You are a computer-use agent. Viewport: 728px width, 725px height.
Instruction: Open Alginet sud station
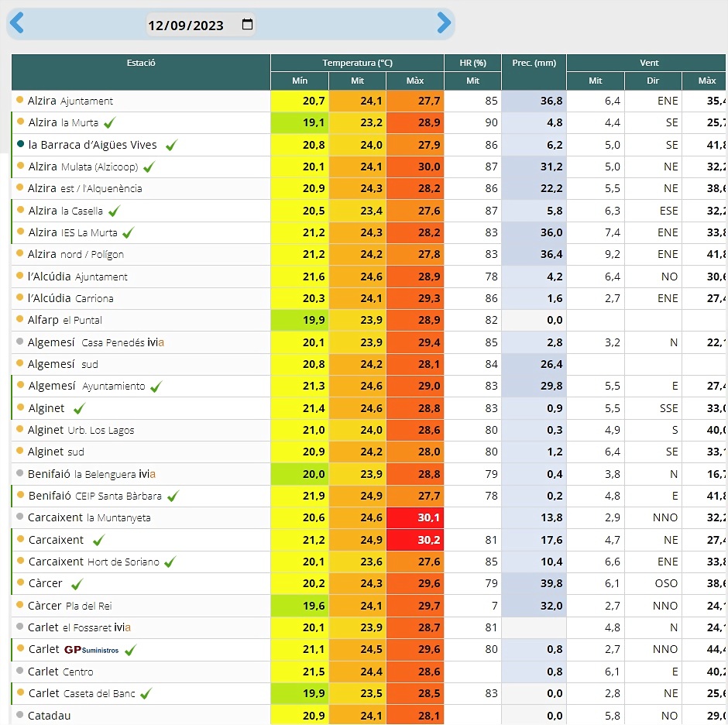(x=56, y=452)
